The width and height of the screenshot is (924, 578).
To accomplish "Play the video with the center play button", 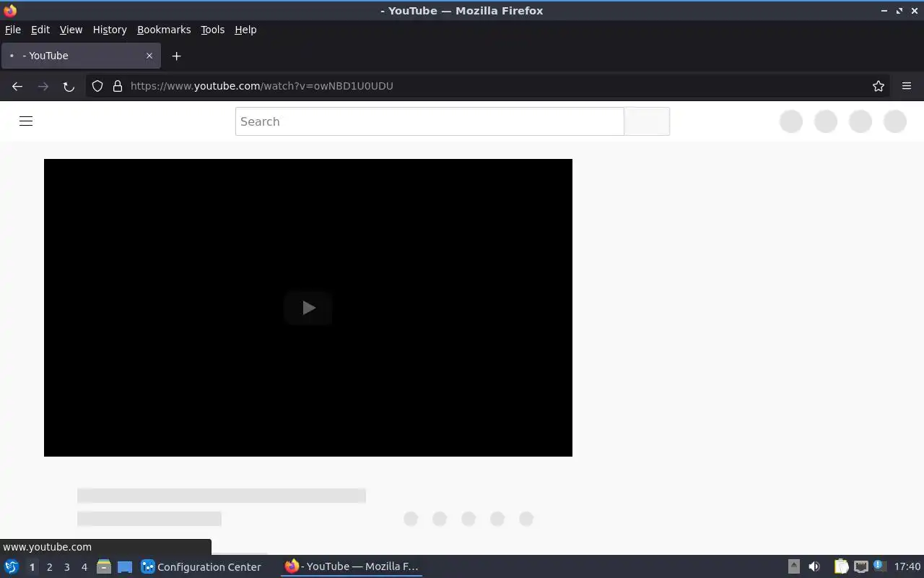I will (x=308, y=308).
